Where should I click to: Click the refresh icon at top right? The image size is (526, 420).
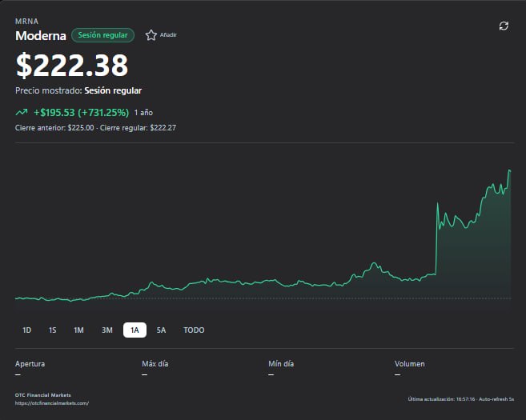tap(504, 26)
